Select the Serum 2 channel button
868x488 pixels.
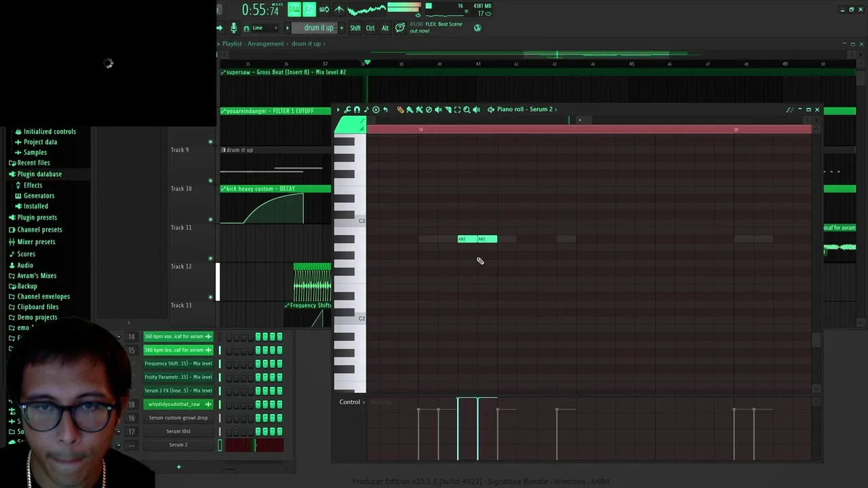coord(178,445)
